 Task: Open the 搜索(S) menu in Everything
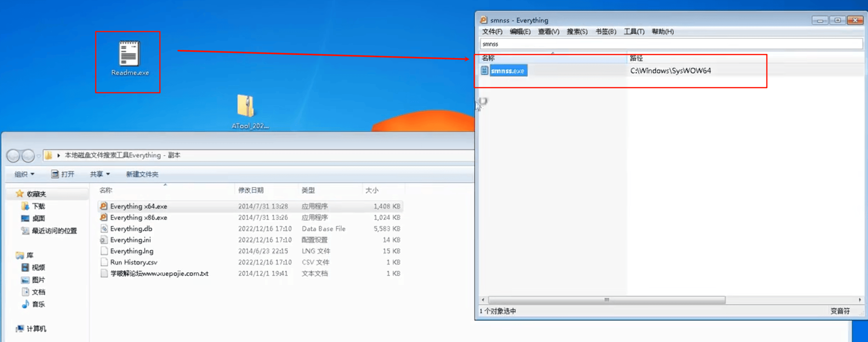click(x=577, y=32)
